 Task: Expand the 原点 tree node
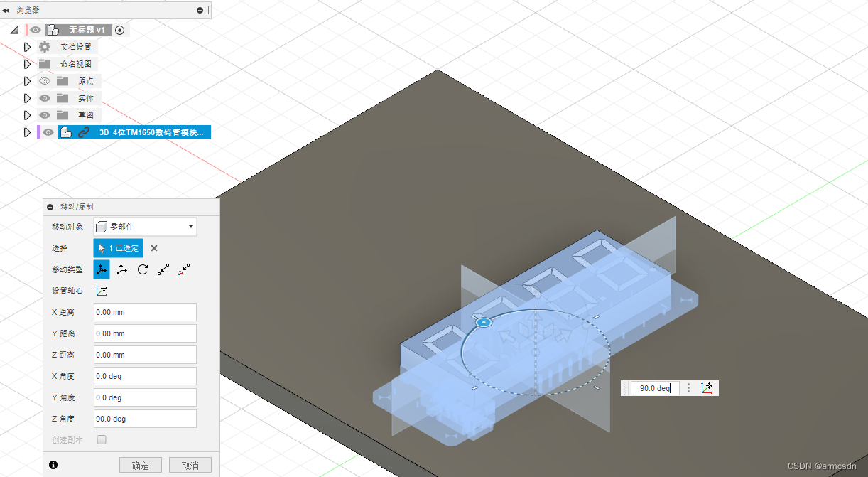tap(28, 81)
